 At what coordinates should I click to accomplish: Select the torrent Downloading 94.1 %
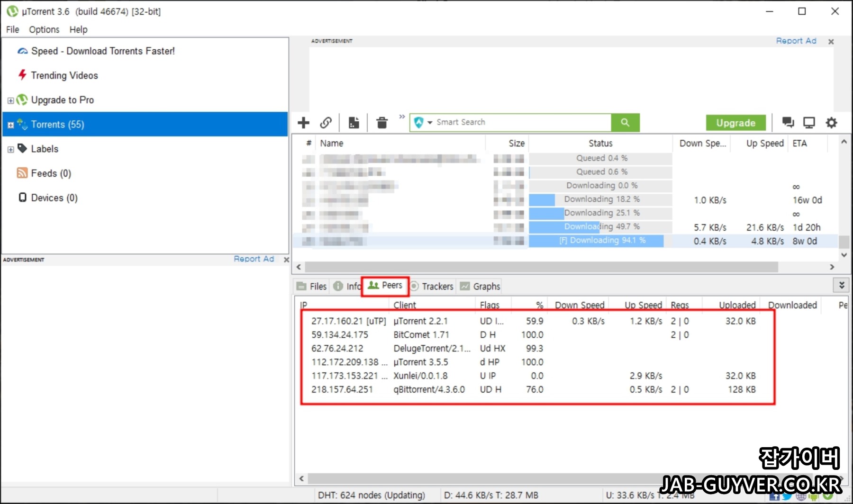click(565, 241)
